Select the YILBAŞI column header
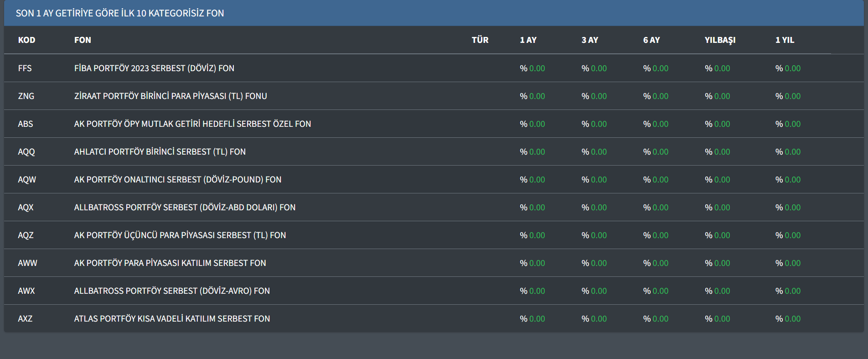This screenshot has height=359, width=868. pyautogui.click(x=720, y=40)
